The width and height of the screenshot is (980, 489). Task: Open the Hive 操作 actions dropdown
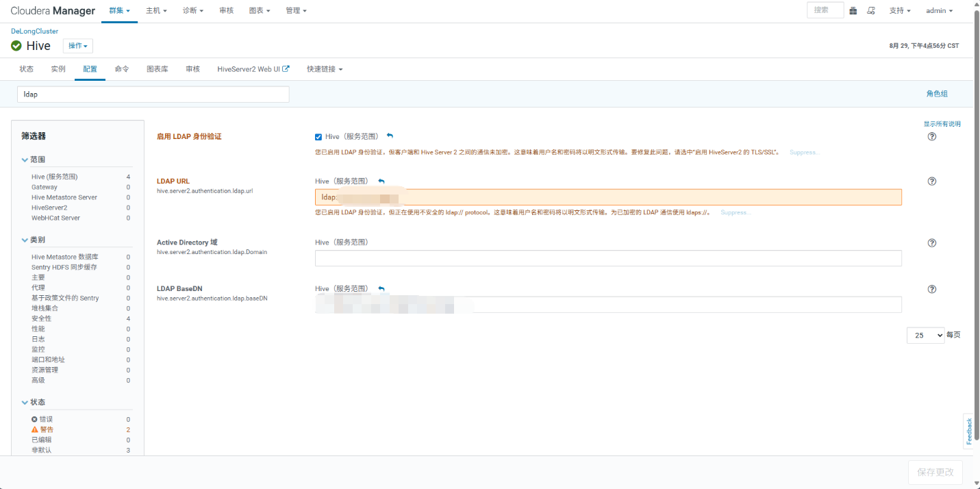78,46
